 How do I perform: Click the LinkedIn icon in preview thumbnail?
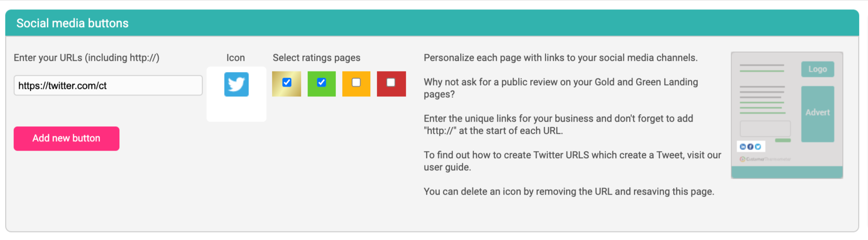click(743, 146)
